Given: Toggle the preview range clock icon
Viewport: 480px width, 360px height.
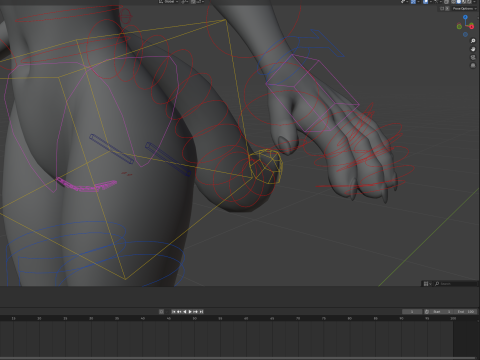Looking at the screenshot, I should (427, 312).
